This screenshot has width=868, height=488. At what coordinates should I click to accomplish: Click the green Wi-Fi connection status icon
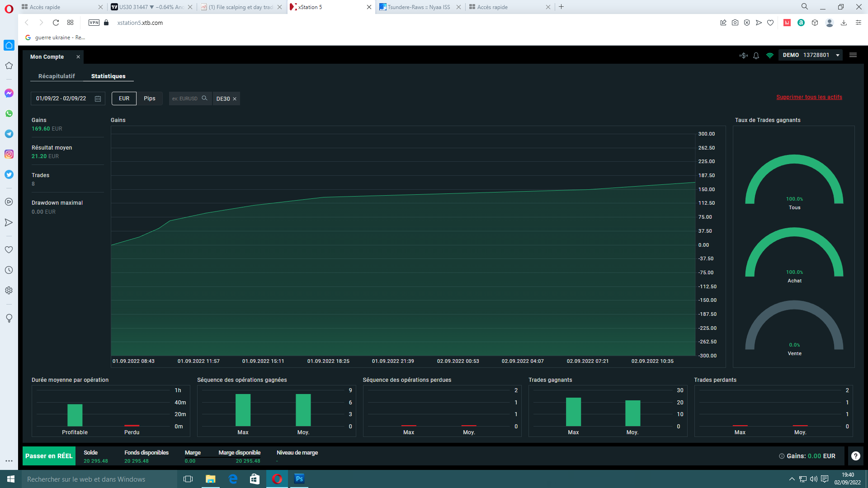click(x=770, y=56)
